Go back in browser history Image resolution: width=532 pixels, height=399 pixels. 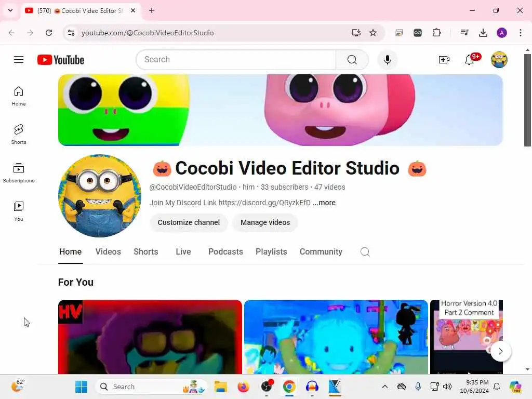point(11,33)
